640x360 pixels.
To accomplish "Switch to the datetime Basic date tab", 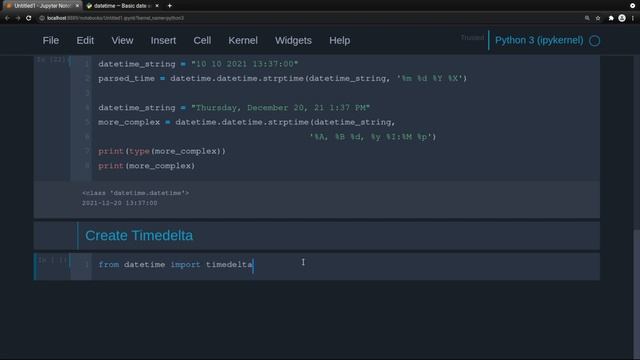I will (x=122, y=6).
